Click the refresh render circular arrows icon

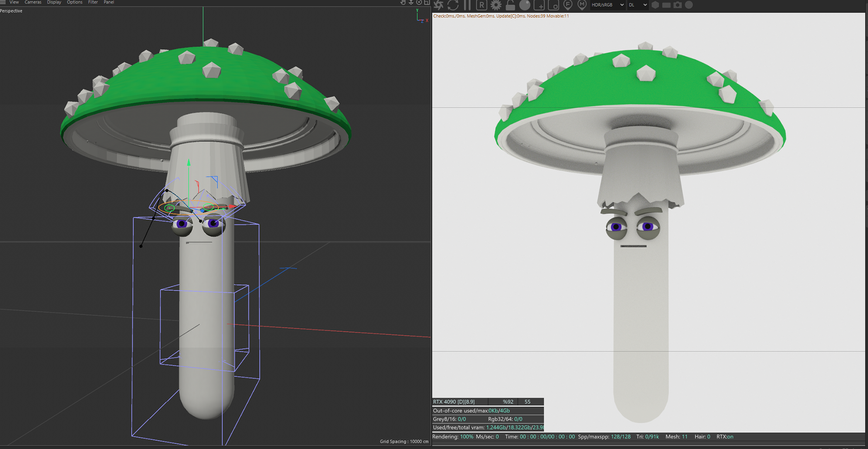pos(453,5)
